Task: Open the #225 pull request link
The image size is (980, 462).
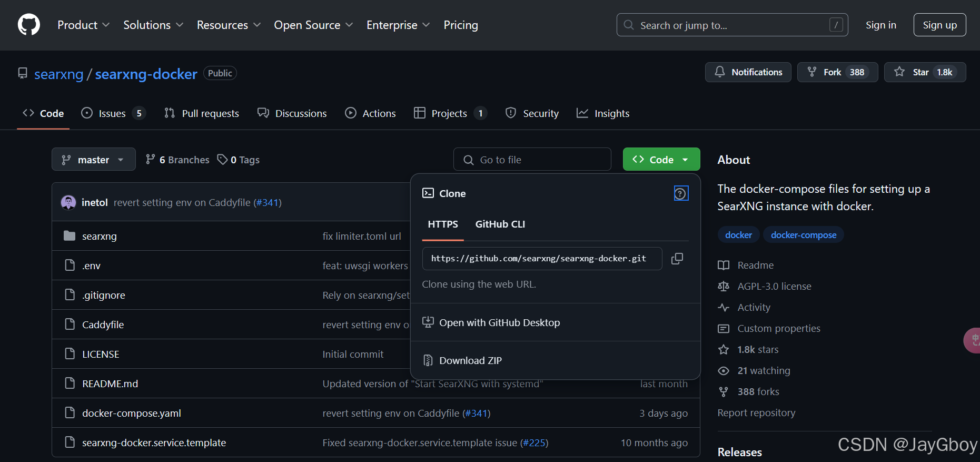Action: coord(534,443)
